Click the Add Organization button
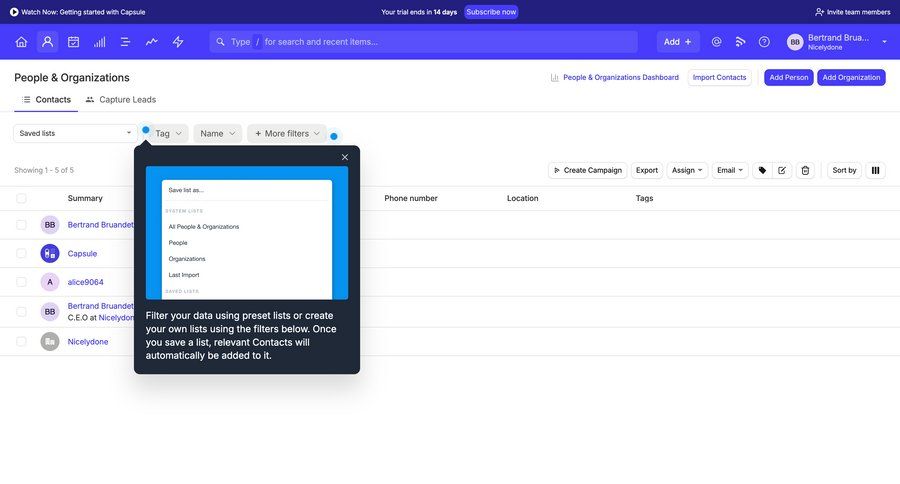Viewport: 900px width, 484px height. pos(851,78)
